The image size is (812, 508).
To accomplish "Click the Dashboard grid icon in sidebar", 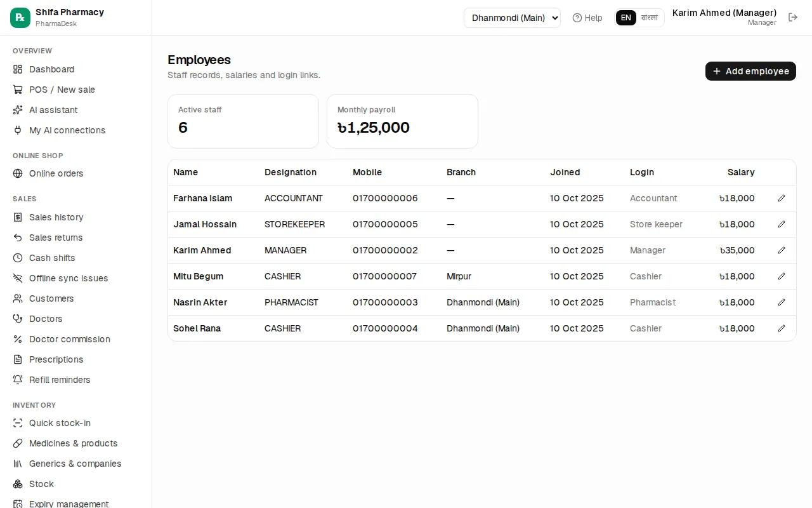I will [x=18, y=69].
